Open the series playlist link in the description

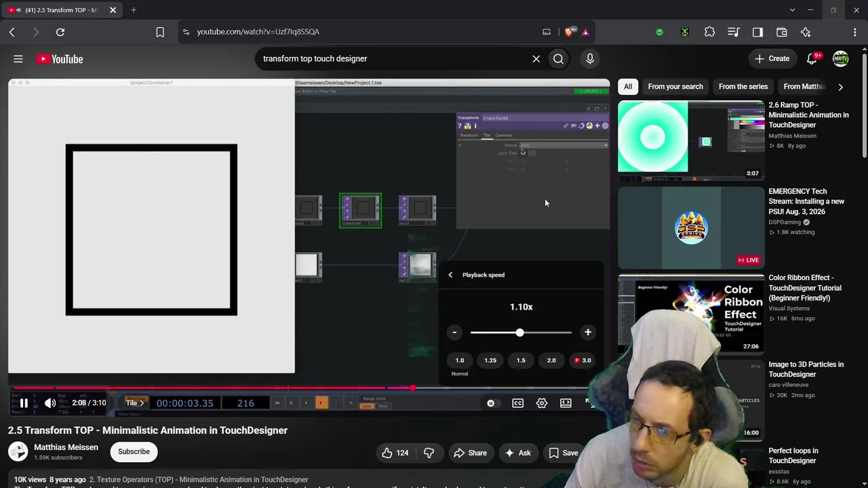point(199,480)
